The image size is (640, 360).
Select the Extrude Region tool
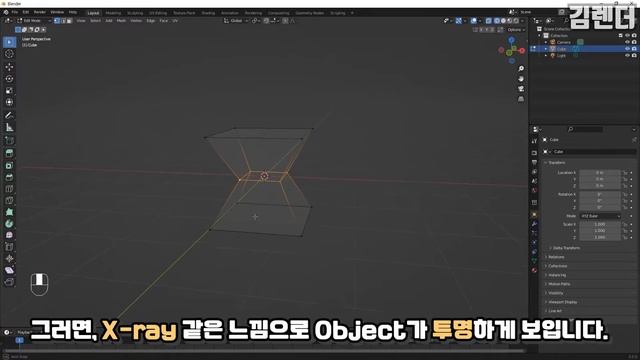[x=9, y=153]
